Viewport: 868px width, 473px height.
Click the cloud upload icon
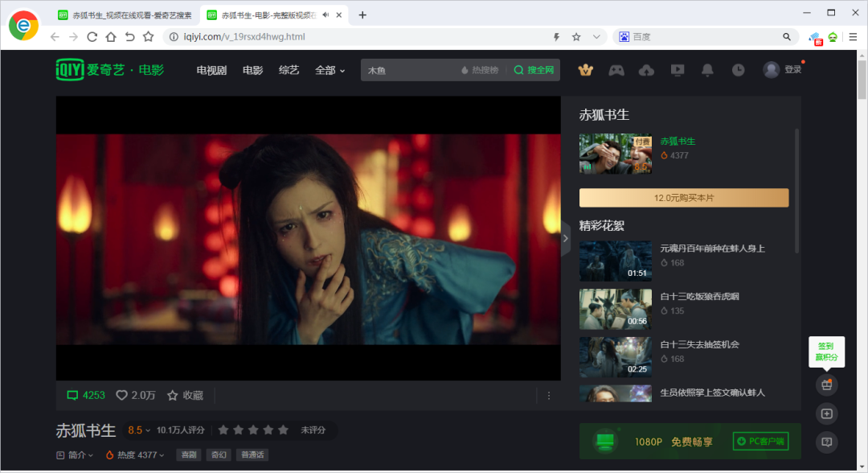[646, 70]
